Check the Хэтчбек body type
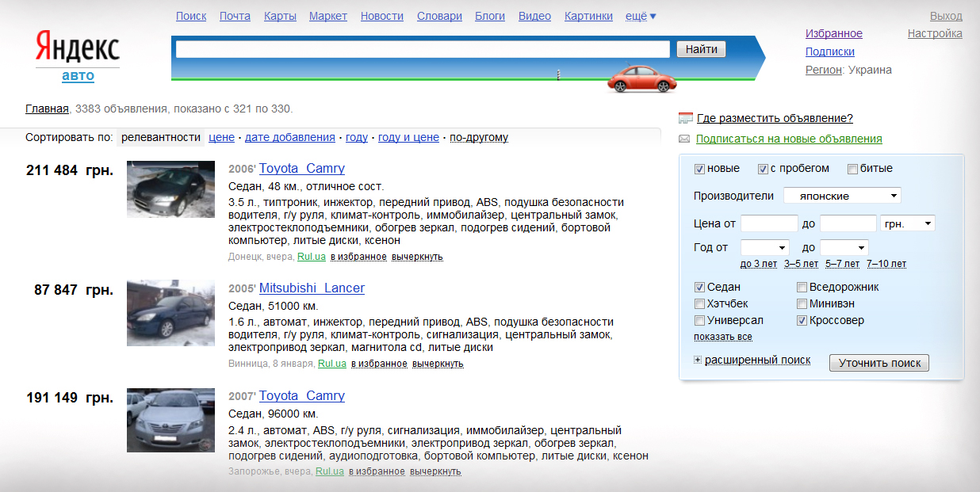This screenshot has height=492, width=980. tap(699, 304)
